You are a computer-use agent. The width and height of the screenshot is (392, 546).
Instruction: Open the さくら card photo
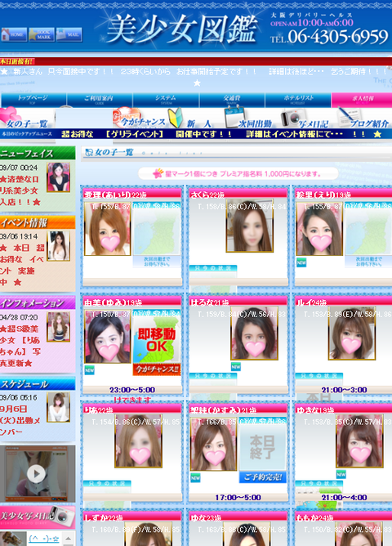coord(249,226)
